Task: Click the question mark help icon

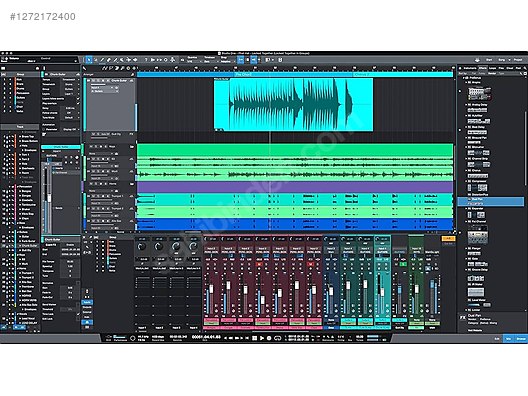Action: (x=146, y=60)
